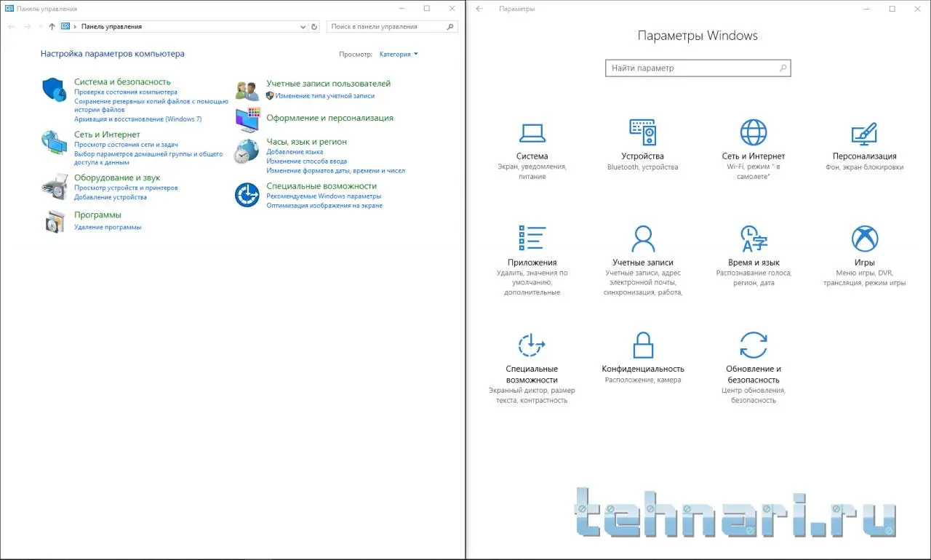The image size is (931, 560).
Task: Click the Оборудование и звук printer icon
Action: tap(55, 186)
